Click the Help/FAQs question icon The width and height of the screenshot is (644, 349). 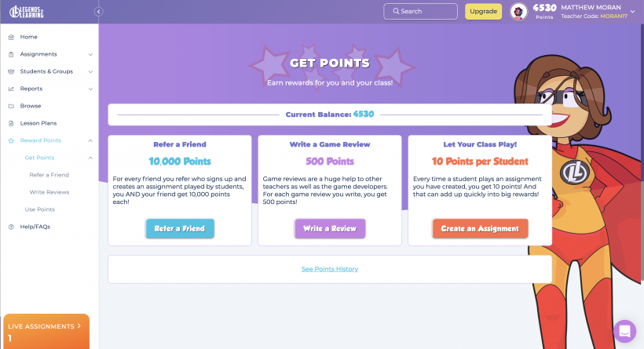(x=11, y=227)
